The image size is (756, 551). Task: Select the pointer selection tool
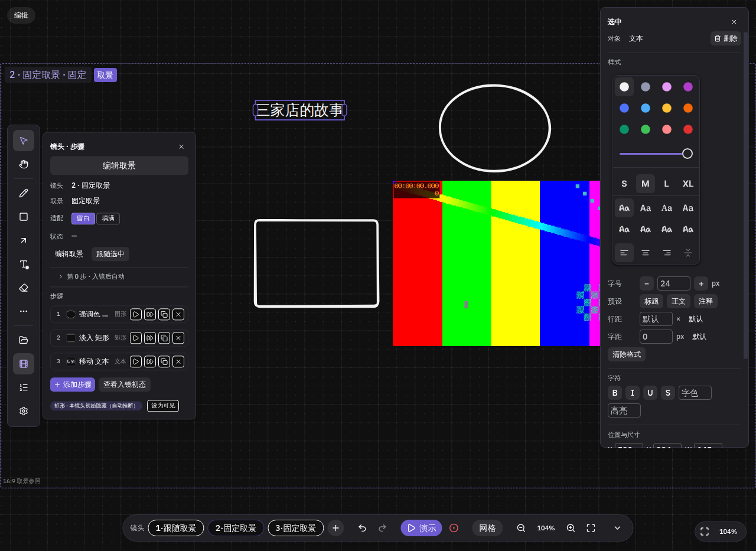pos(24,141)
